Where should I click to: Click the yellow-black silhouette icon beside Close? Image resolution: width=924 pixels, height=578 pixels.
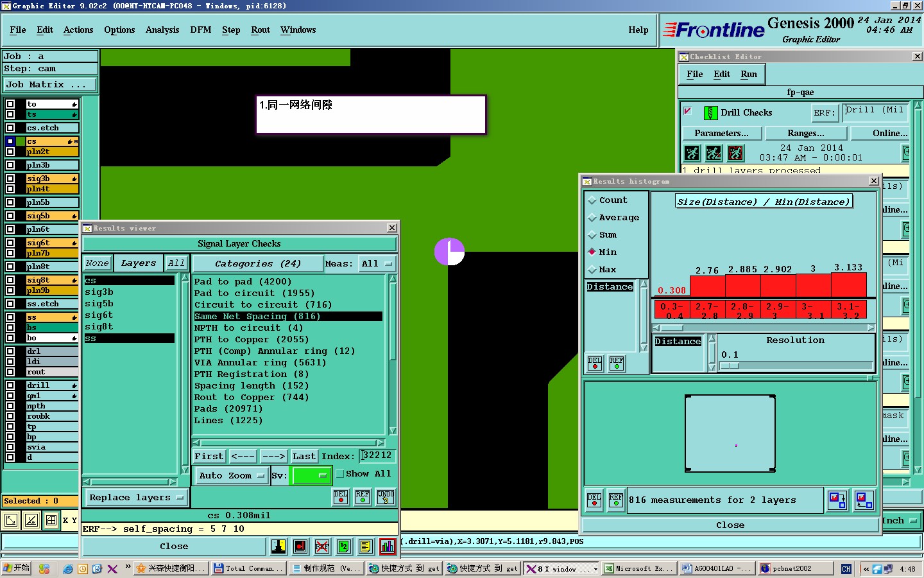[x=278, y=547]
